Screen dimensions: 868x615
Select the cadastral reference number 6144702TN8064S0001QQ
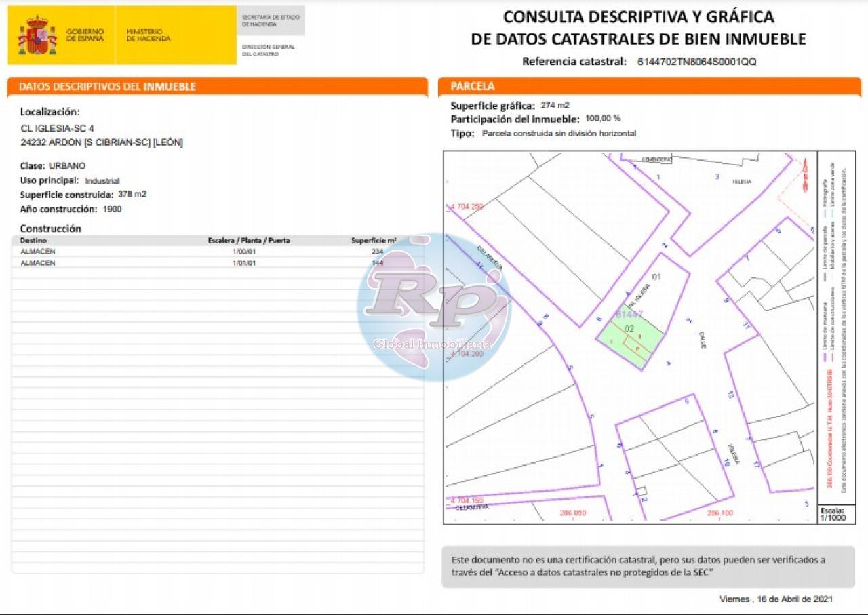pos(696,62)
